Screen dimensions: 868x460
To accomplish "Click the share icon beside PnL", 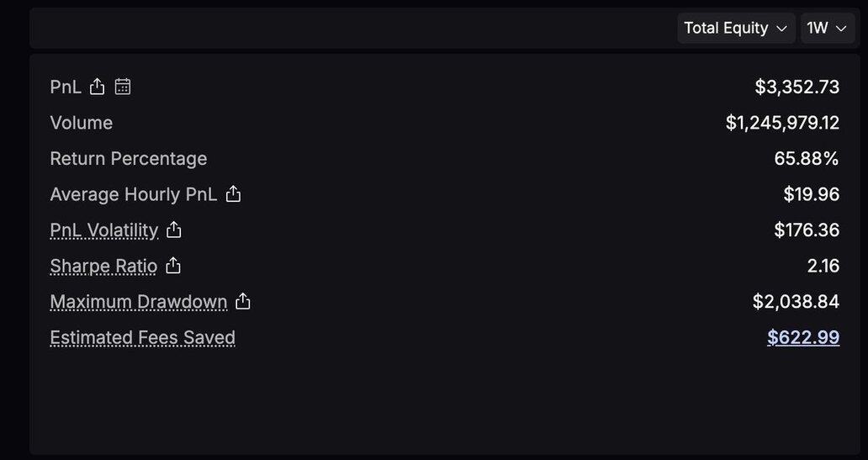I will [x=97, y=87].
